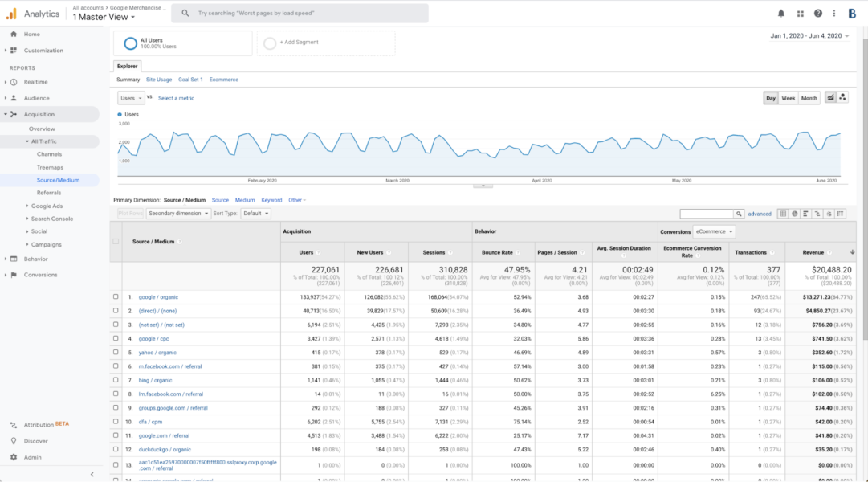This screenshot has height=482, width=868.
Task: Switch to motion chart icon
Action: click(x=842, y=97)
